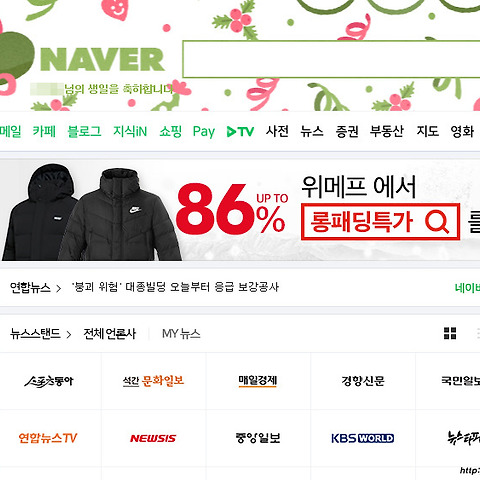Click the 지식iN link
The height and width of the screenshot is (480, 480).
tap(130, 131)
